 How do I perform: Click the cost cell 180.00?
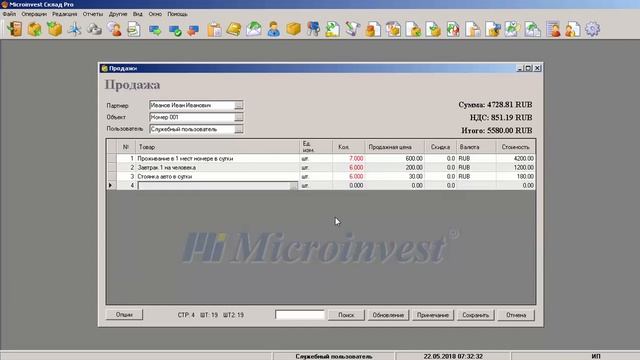[516, 176]
